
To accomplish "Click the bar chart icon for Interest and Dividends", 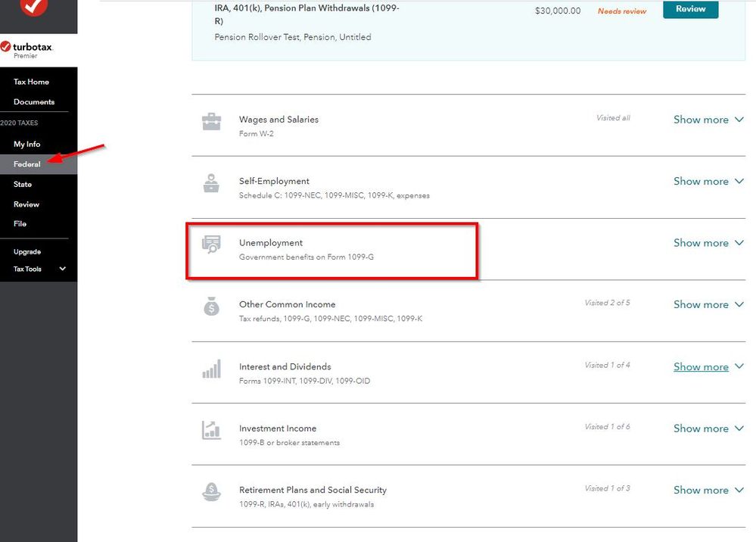I will tap(211, 369).
